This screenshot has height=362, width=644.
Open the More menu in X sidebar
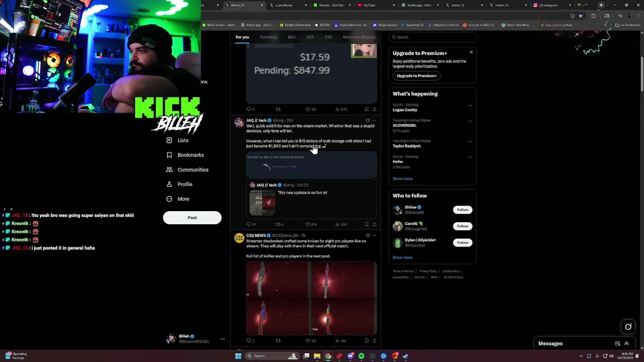(x=178, y=199)
